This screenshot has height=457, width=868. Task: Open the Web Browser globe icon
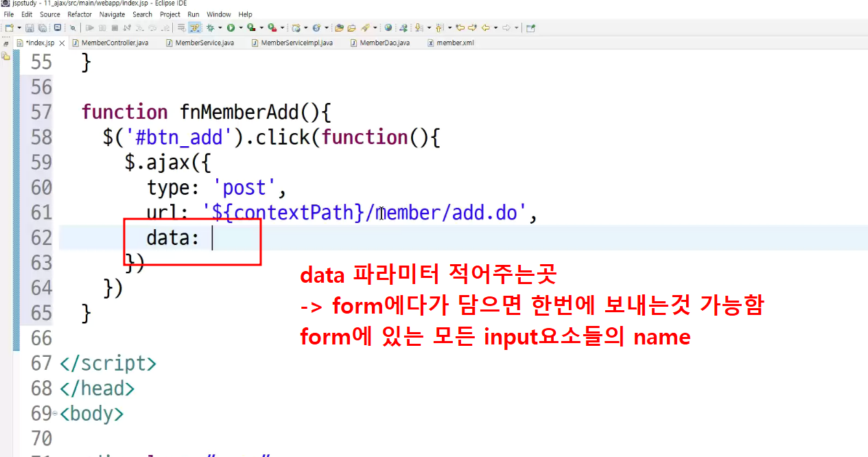tap(388, 28)
